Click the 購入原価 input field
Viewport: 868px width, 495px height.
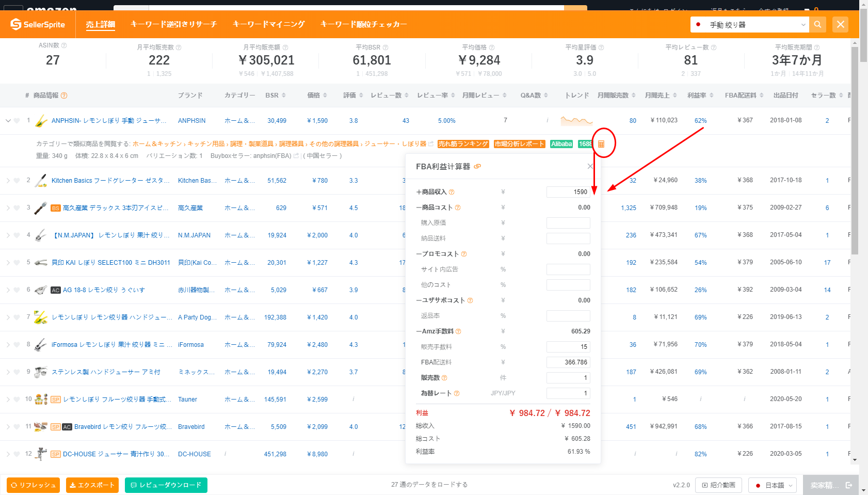tap(568, 223)
